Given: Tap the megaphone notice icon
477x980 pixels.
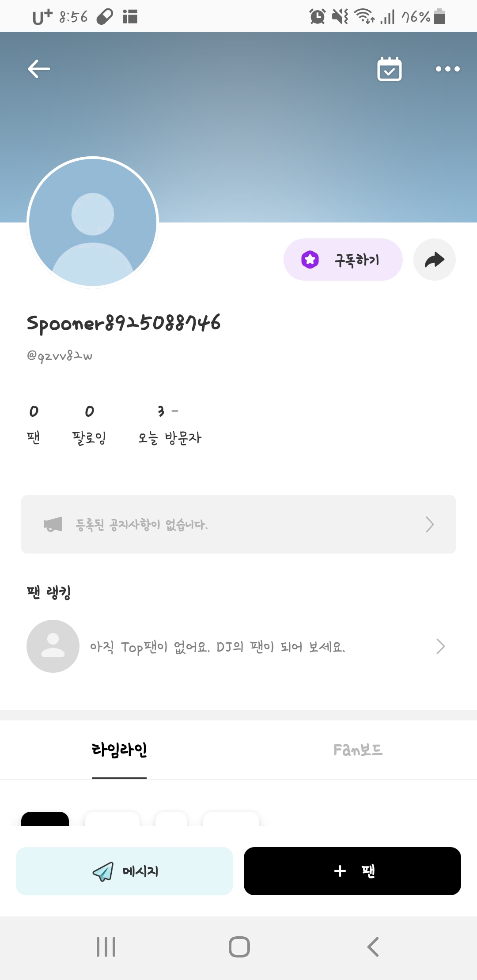Looking at the screenshot, I should click(53, 524).
